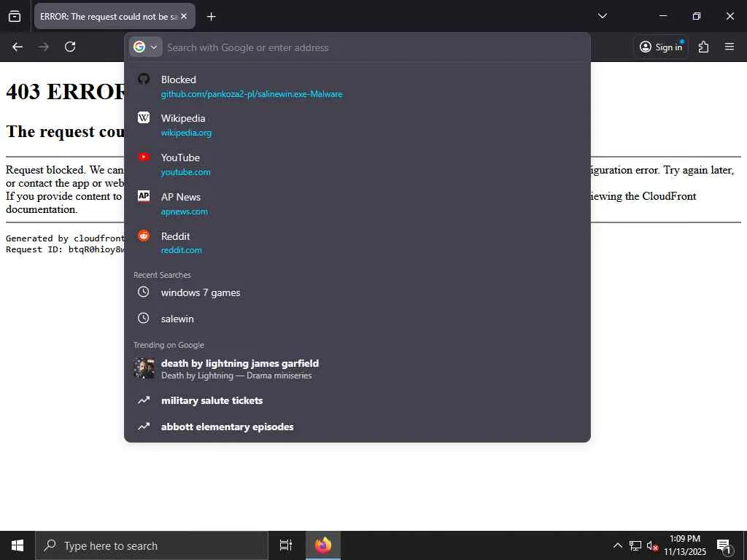Click the wikipedia.org URL text

(x=186, y=133)
